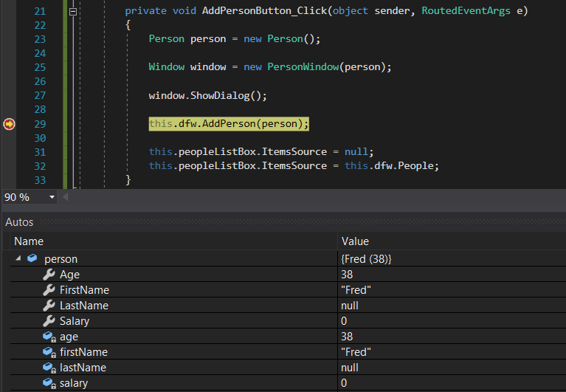This screenshot has width=566, height=392.
Task: Collapse the person variable in Autos
Action: click(x=18, y=258)
